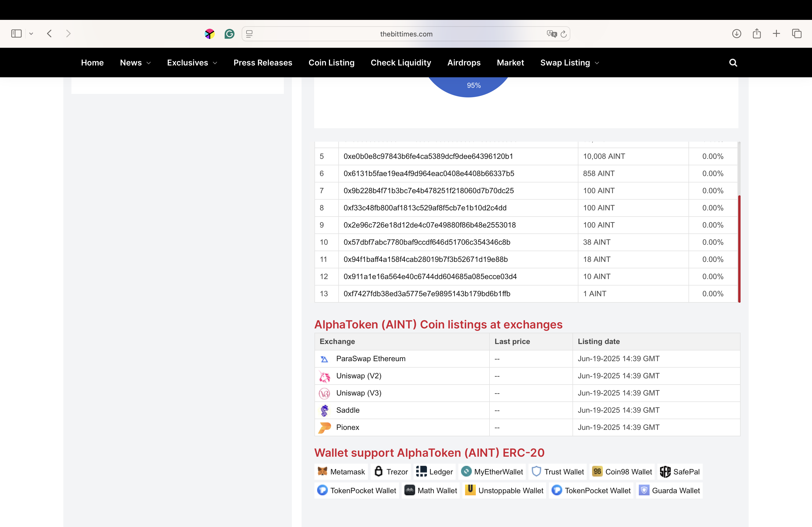Open the Trezor wallet button

391,472
